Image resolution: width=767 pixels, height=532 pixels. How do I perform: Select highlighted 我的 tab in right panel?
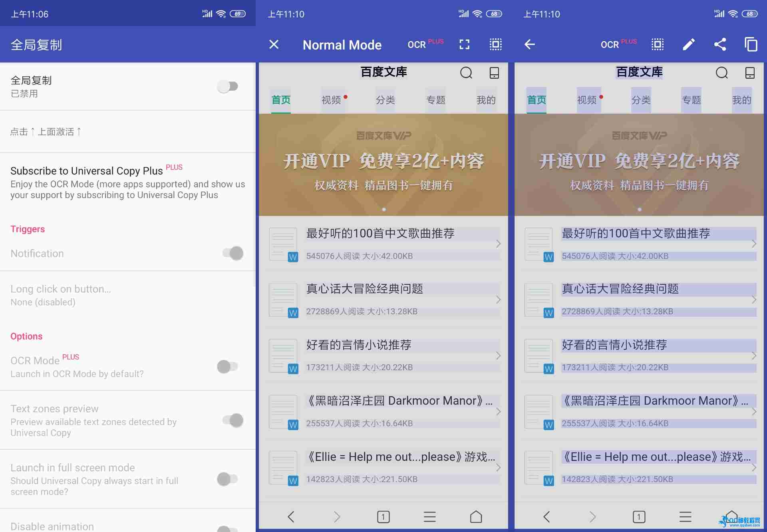pyautogui.click(x=742, y=100)
